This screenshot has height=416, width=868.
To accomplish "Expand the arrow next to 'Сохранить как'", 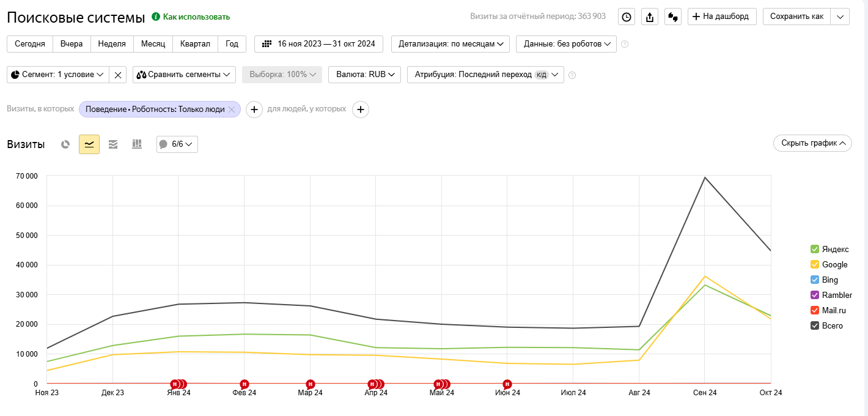I will click(x=840, y=17).
